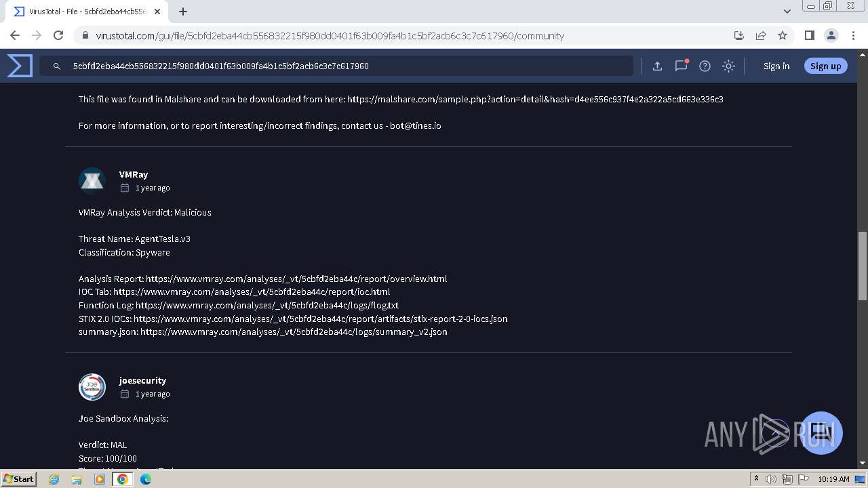Viewport: 868px width, 488px height.
Task: Open the joesecurity user profile name
Action: (x=143, y=380)
